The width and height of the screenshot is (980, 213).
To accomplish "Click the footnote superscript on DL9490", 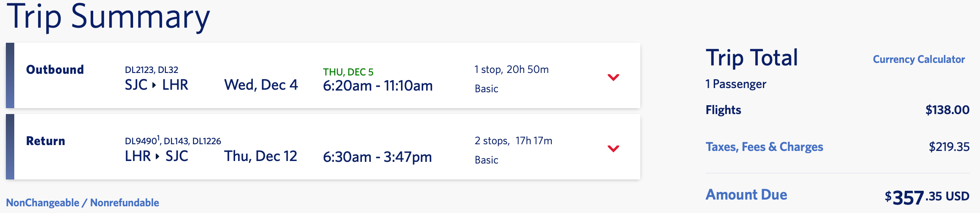I will tap(158, 137).
